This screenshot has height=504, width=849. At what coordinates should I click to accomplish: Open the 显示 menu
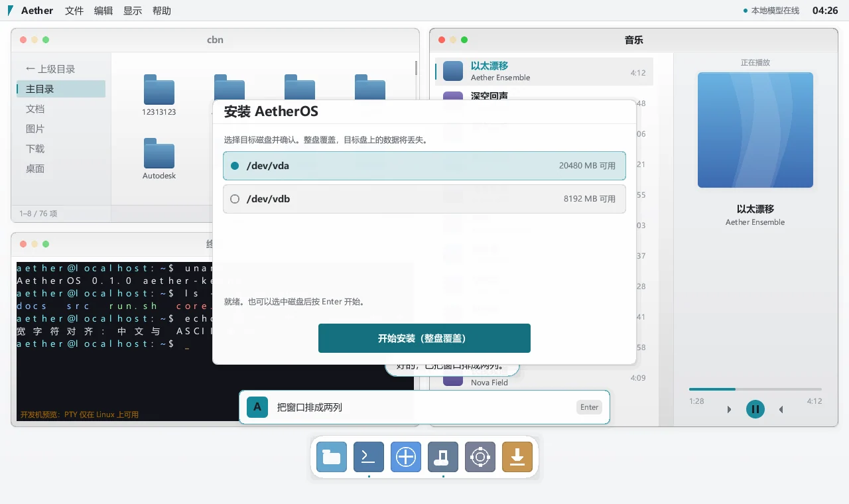pyautogui.click(x=133, y=11)
